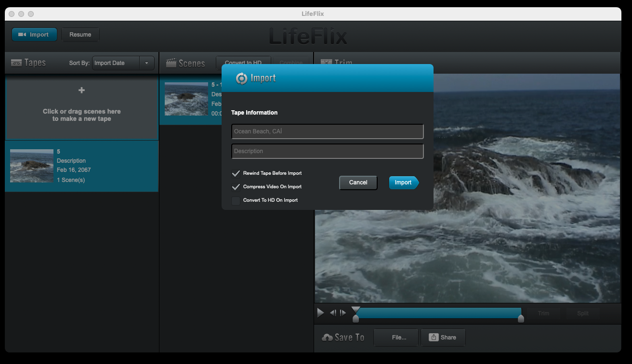The height and width of the screenshot is (364, 632).
Task: Open the File... save button
Action: (398, 338)
